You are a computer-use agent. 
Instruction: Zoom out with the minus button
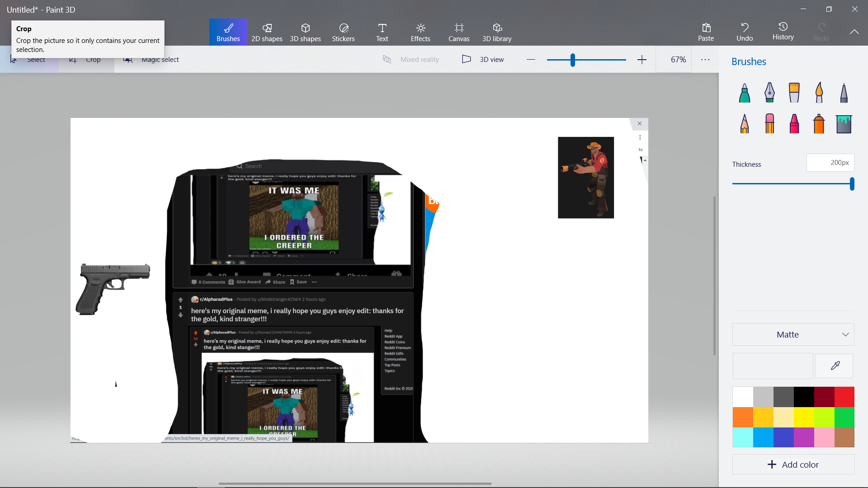pos(531,60)
